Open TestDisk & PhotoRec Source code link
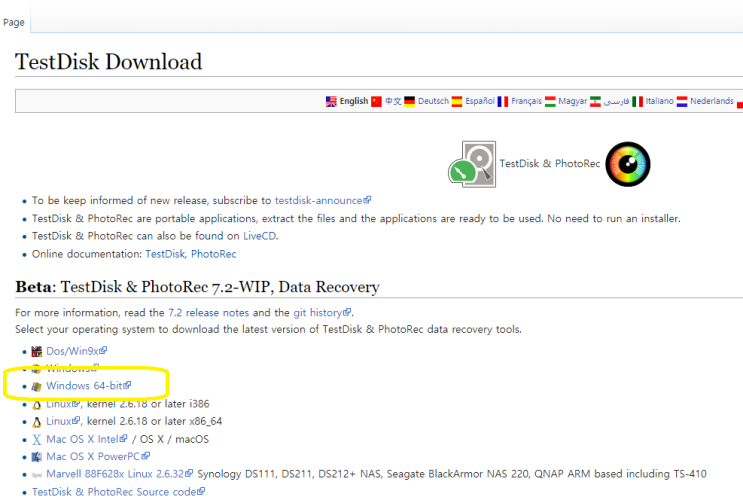 click(x=118, y=492)
